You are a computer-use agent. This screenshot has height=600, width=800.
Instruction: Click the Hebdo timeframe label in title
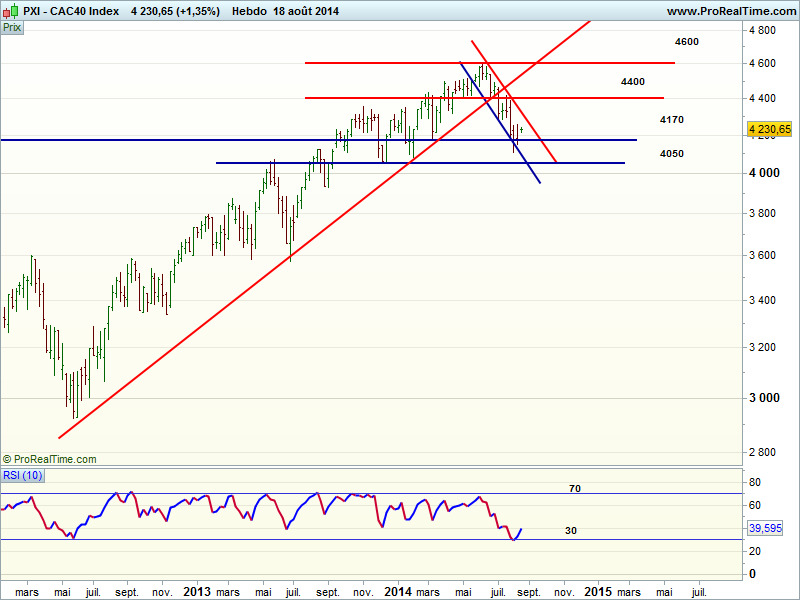(236, 11)
